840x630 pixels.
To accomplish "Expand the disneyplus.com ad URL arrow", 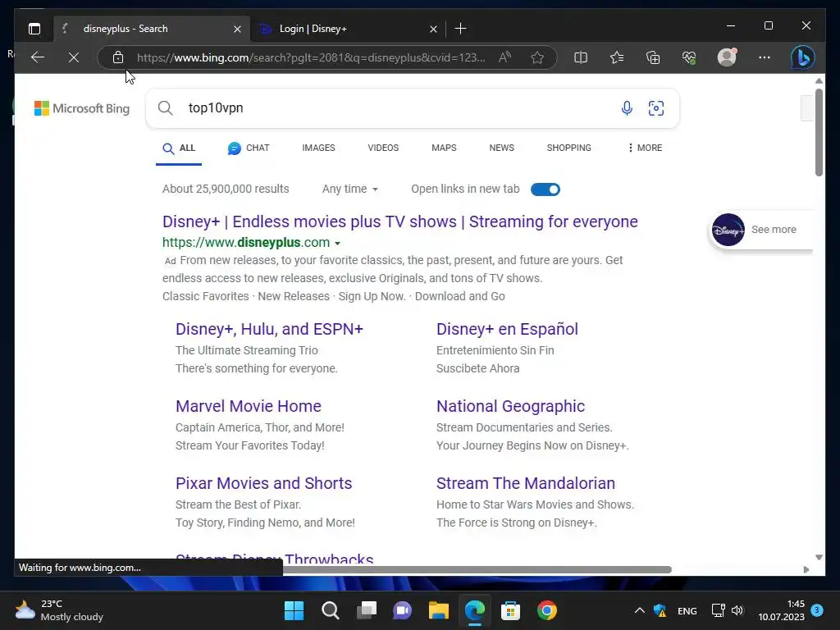I will tap(337, 243).
